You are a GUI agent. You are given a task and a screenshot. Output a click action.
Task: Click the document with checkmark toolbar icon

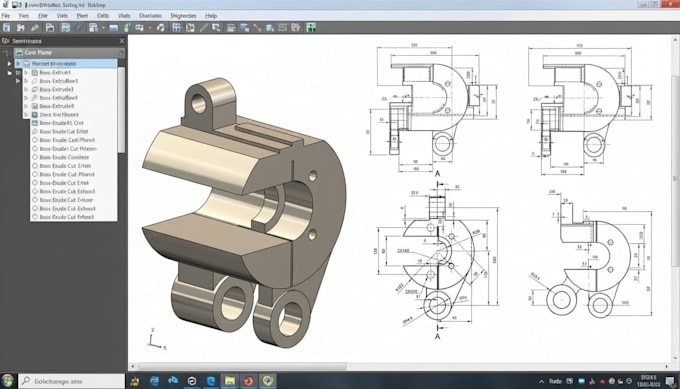[x=296, y=28]
